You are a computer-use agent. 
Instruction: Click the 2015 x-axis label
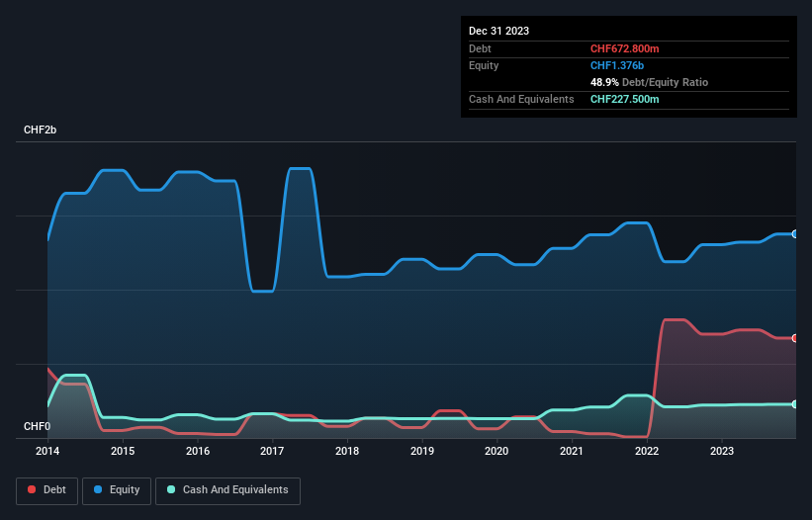click(x=123, y=451)
